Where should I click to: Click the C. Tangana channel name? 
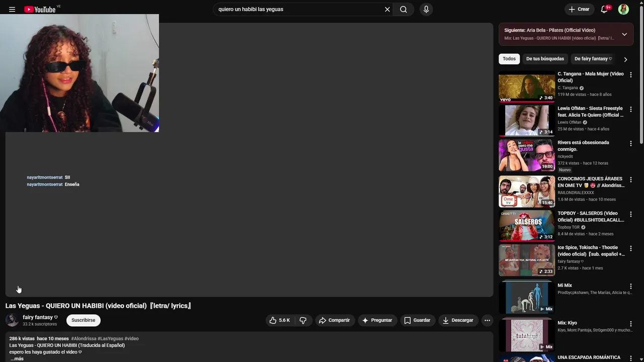pyautogui.click(x=568, y=88)
